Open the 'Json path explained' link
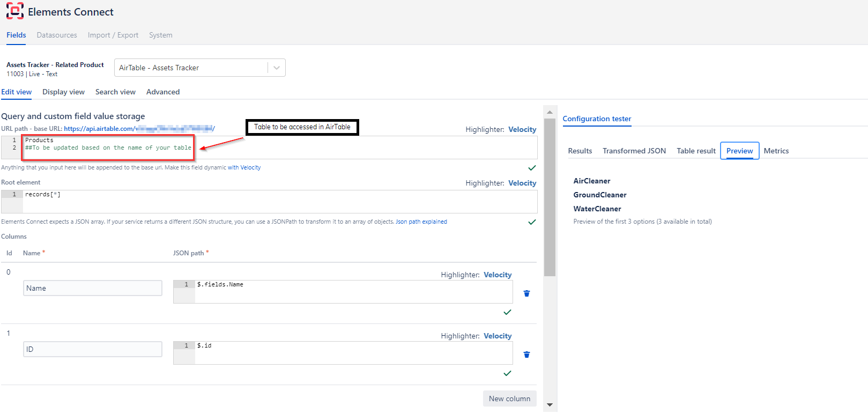 click(421, 222)
